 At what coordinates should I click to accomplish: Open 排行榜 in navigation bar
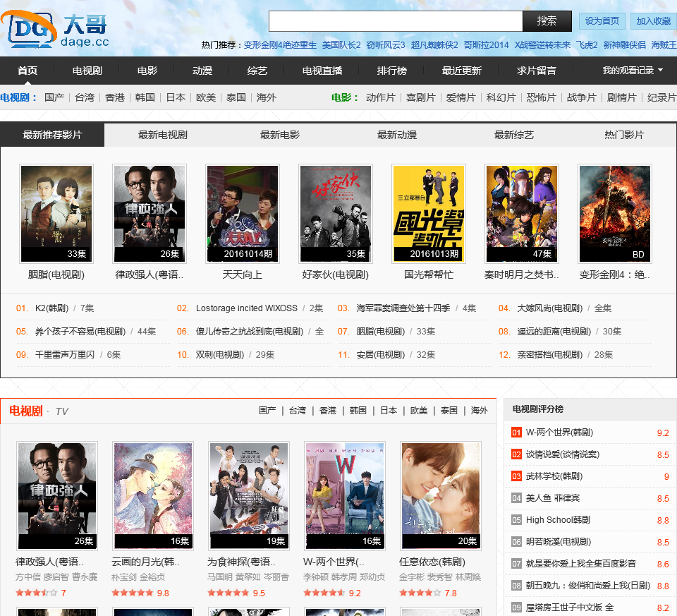391,71
